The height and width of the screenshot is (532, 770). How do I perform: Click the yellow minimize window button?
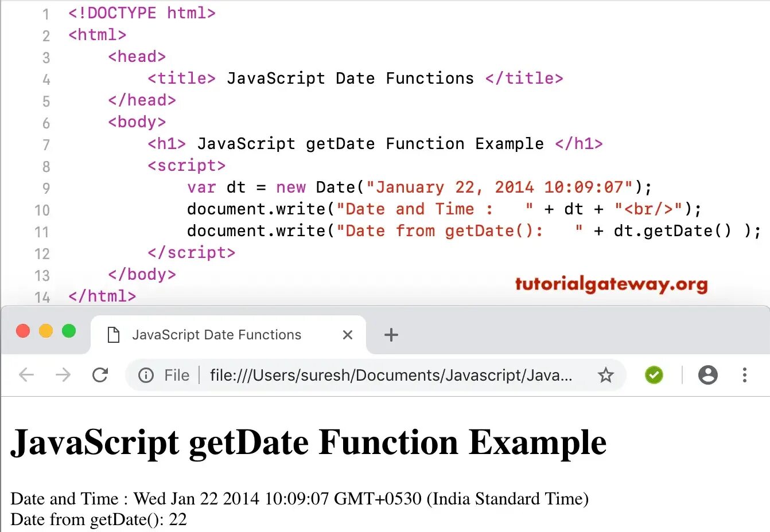point(46,331)
